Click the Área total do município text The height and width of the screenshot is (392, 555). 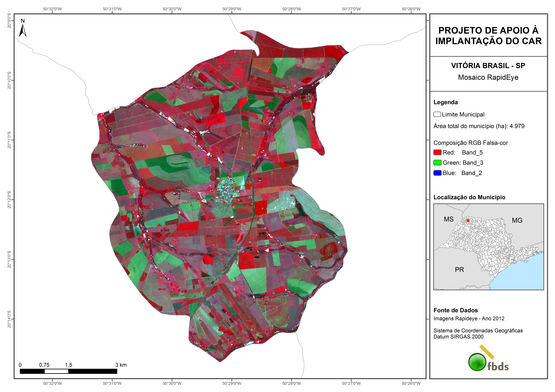click(x=479, y=126)
